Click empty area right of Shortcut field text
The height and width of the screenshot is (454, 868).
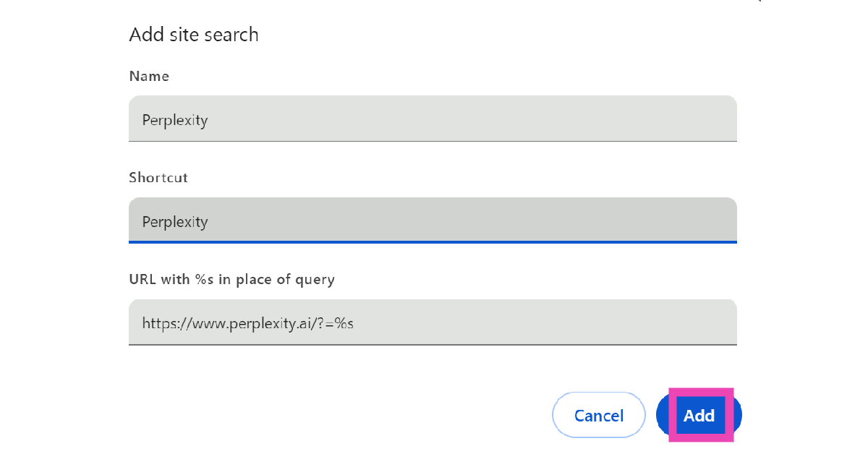(x=506, y=220)
